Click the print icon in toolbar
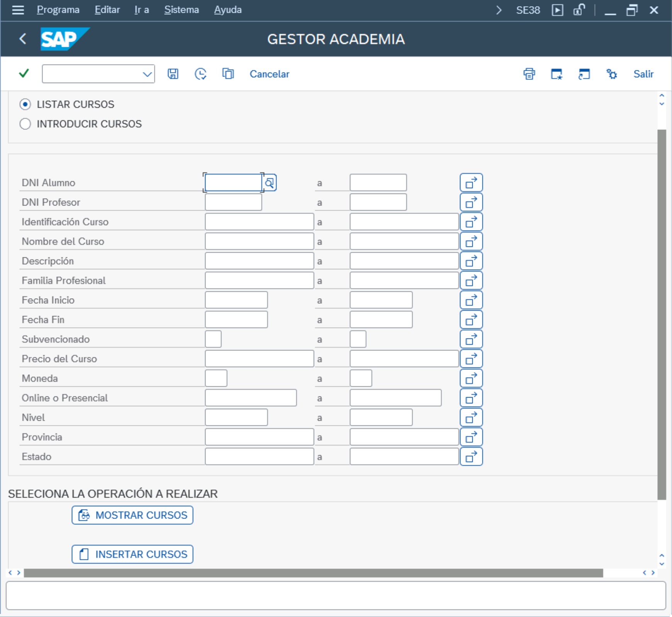This screenshot has width=672, height=617. 529,74
